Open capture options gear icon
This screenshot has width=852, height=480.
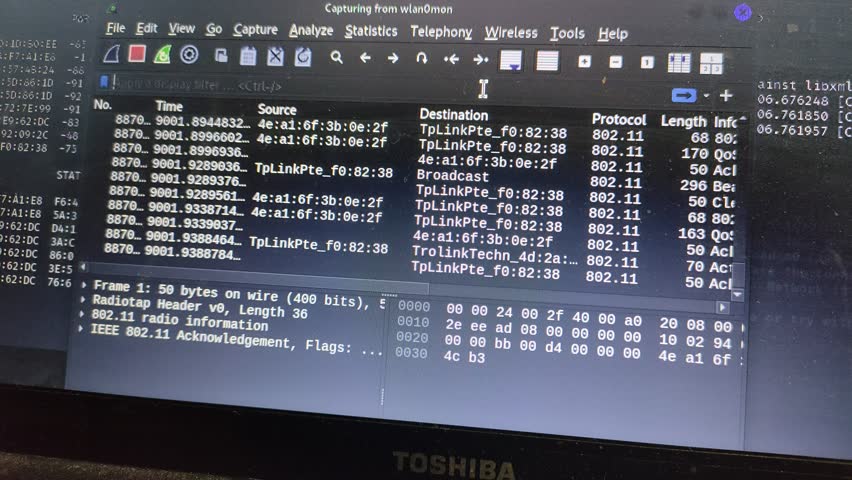pos(189,55)
